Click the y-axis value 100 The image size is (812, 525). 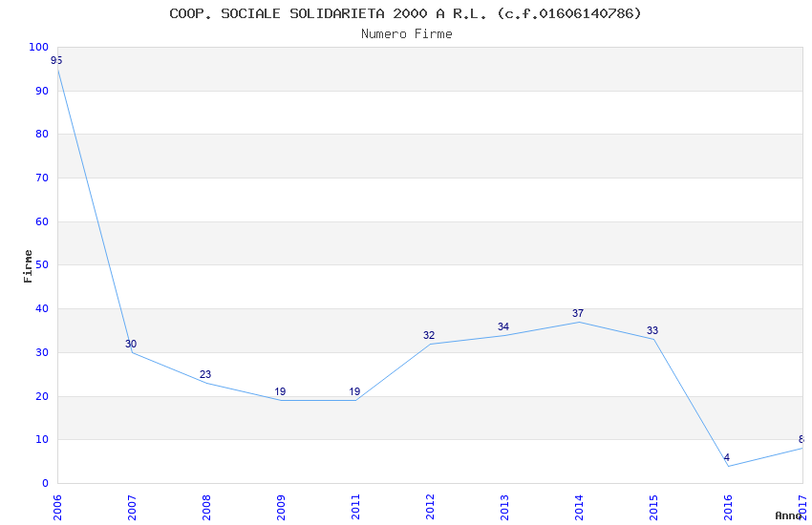tap(39, 47)
